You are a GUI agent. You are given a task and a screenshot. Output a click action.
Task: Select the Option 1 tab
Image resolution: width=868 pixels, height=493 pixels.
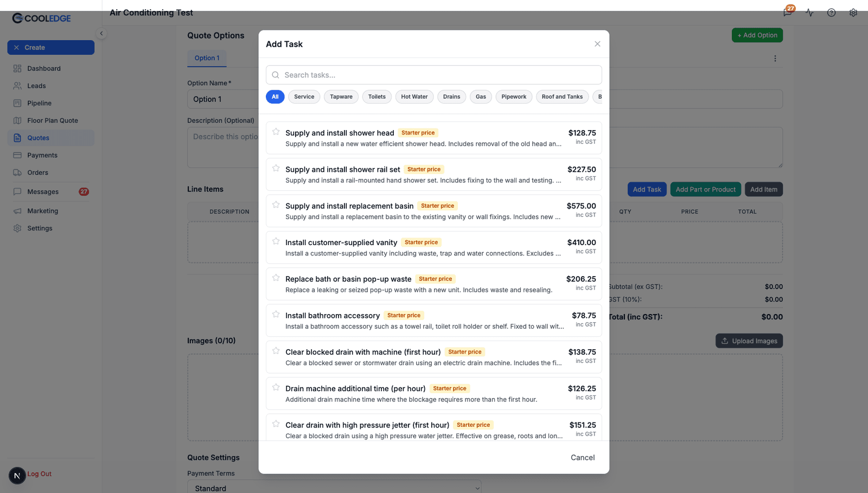[207, 58]
